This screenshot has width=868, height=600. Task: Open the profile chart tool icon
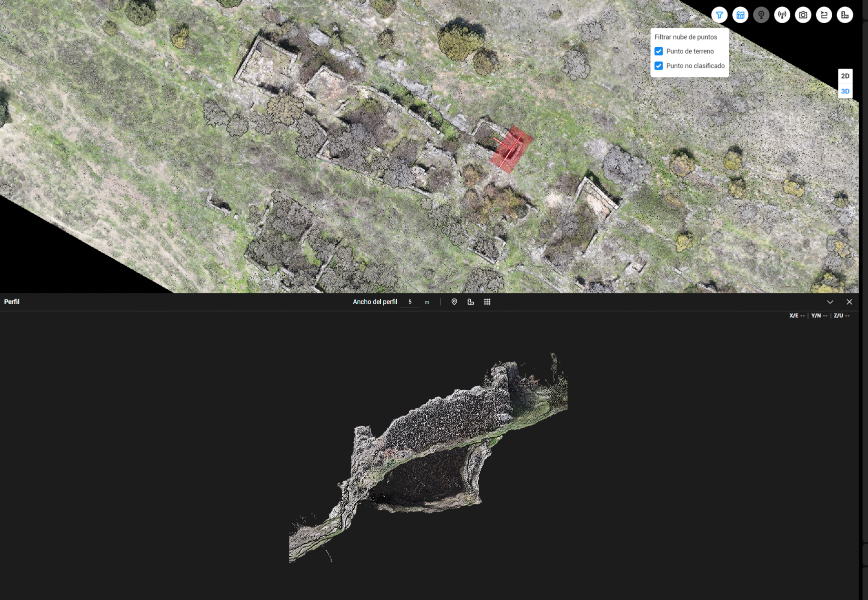pyautogui.click(x=740, y=15)
